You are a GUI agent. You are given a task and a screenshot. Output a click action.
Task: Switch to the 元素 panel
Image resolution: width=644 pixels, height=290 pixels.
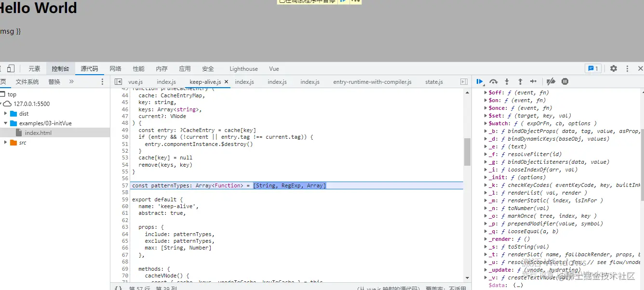34,69
